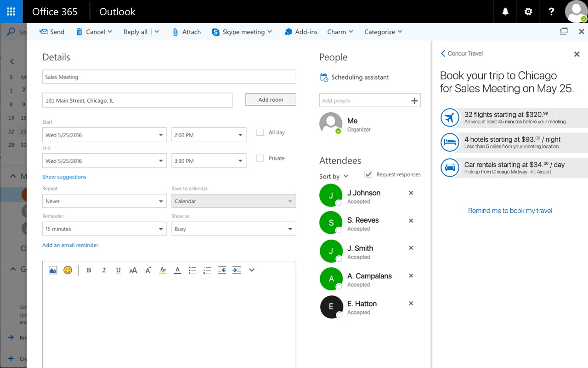Change the font size with AA icon

[133, 270]
